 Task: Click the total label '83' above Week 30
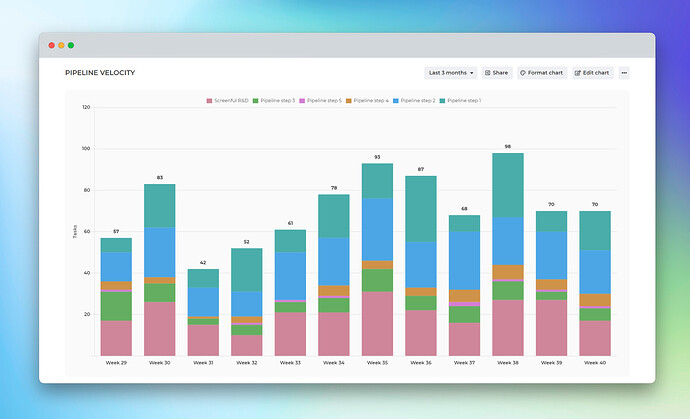click(x=160, y=178)
